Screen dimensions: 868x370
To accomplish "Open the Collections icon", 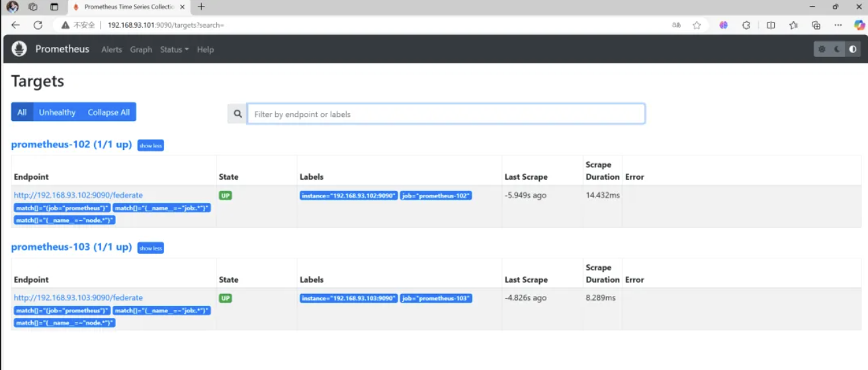I will point(816,25).
